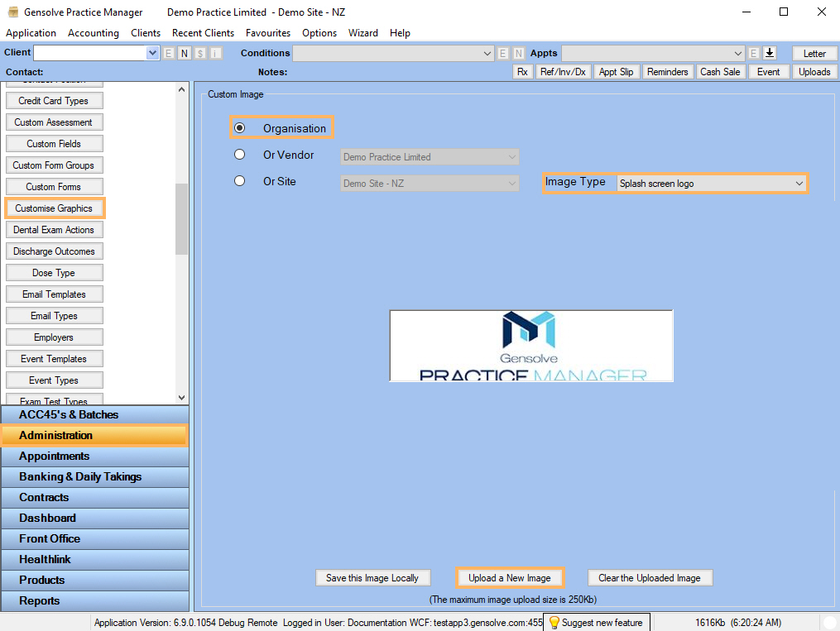Click the Appt Slip button
This screenshot has height=631, width=840.
(616, 72)
